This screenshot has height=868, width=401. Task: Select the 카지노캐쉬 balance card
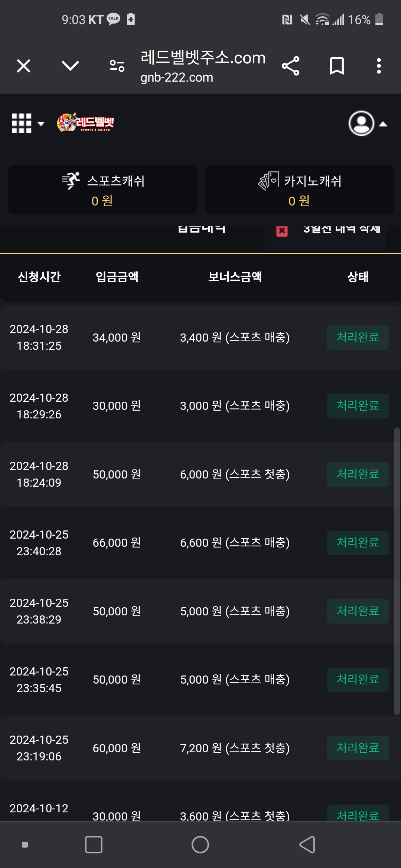click(x=299, y=190)
